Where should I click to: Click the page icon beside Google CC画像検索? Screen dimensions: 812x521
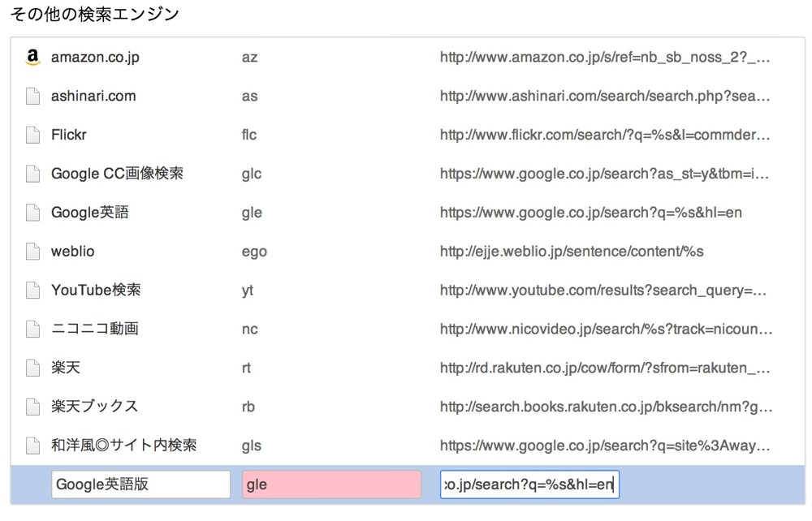coord(32,174)
